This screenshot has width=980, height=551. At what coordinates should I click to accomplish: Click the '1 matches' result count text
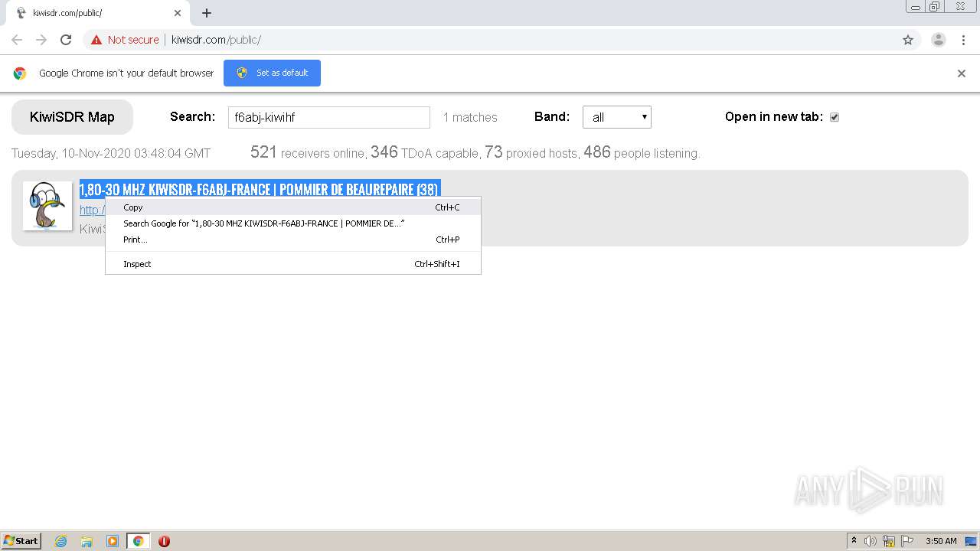point(470,117)
